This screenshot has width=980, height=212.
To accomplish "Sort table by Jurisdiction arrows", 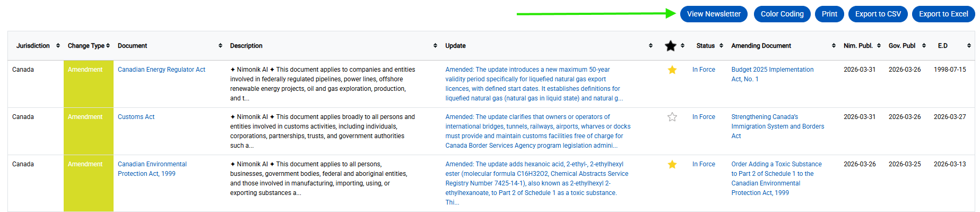I will [58, 46].
